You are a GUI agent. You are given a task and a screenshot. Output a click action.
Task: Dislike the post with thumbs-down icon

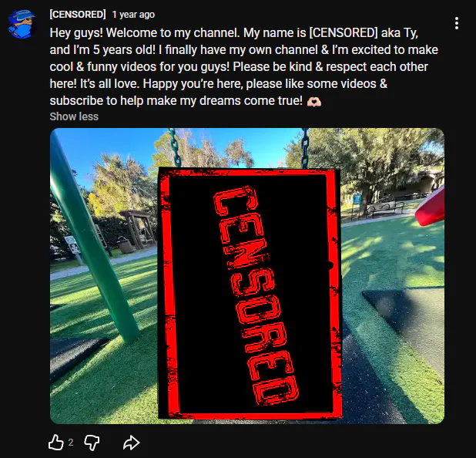pos(92,443)
